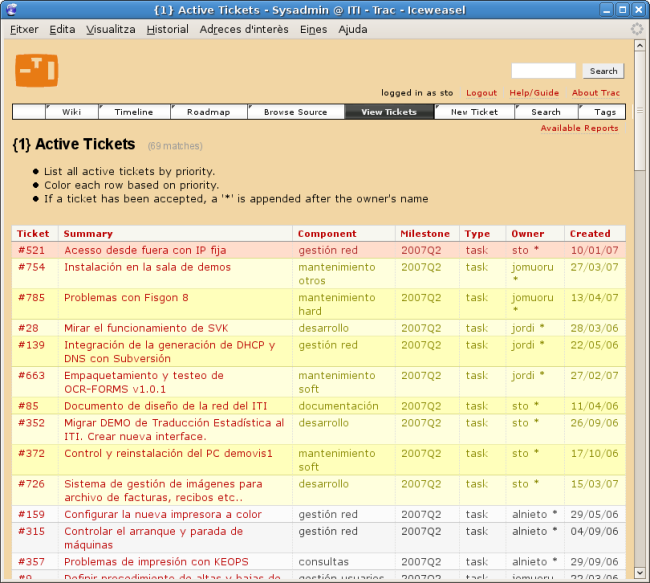Open the window menu icon in title bar
This screenshot has width=650, height=583.
coord(12,9)
